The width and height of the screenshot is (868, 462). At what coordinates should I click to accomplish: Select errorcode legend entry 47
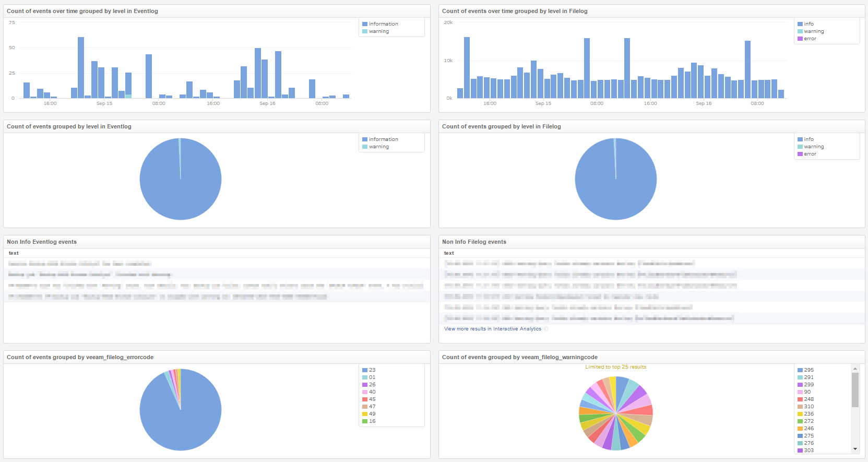point(369,407)
